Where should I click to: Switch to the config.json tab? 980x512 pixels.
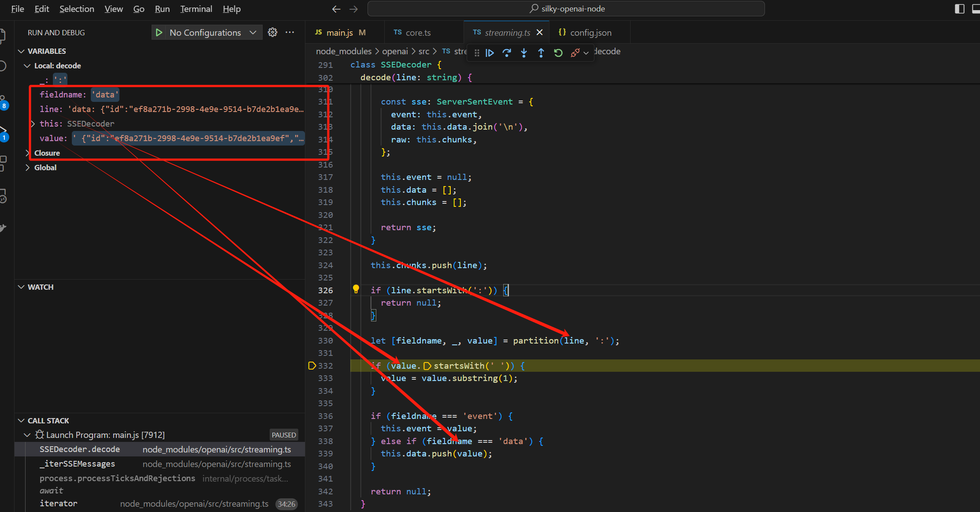point(590,33)
